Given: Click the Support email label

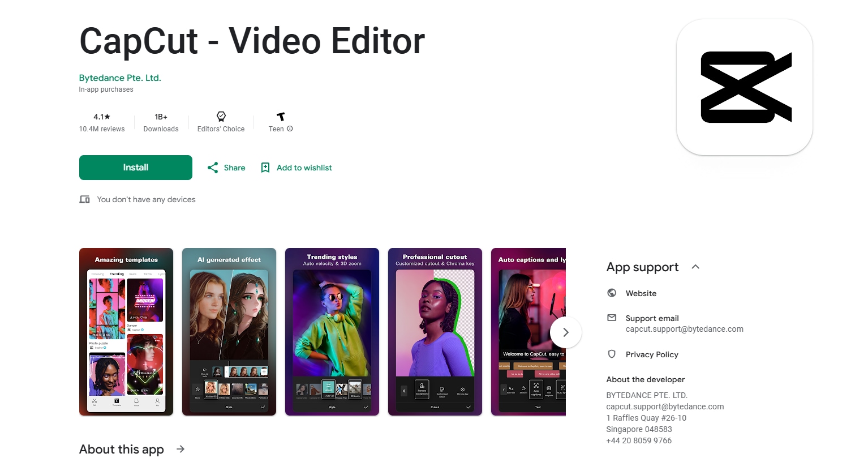Looking at the screenshot, I should [652, 318].
